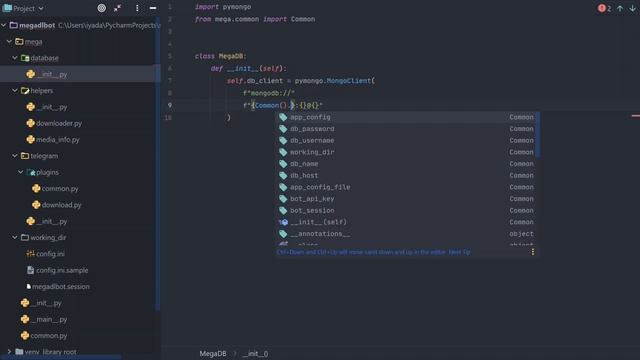This screenshot has width=640, height=360.
Task: Collapse the helpers folder chevron
Action: (x=15, y=91)
